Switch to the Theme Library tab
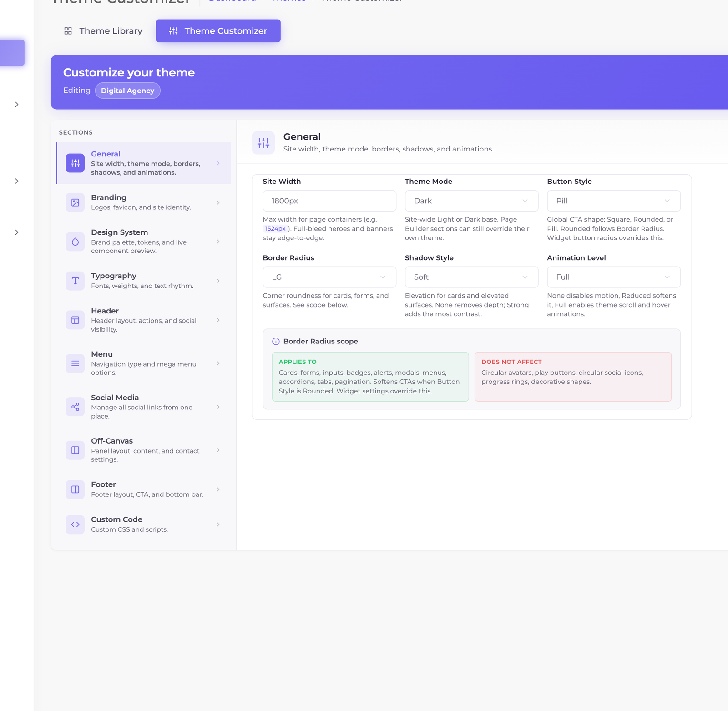Image resolution: width=728 pixels, height=711 pixels. [103, 31]
